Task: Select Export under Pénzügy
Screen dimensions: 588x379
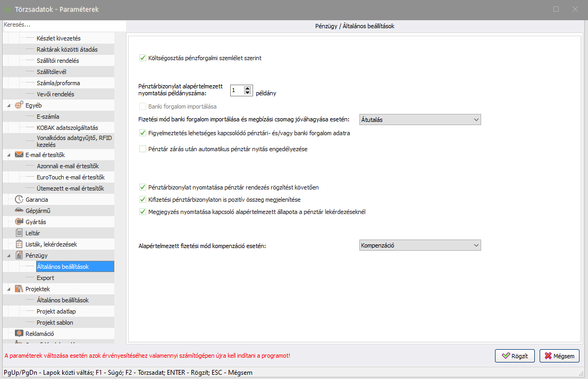Action: (46, 278)
